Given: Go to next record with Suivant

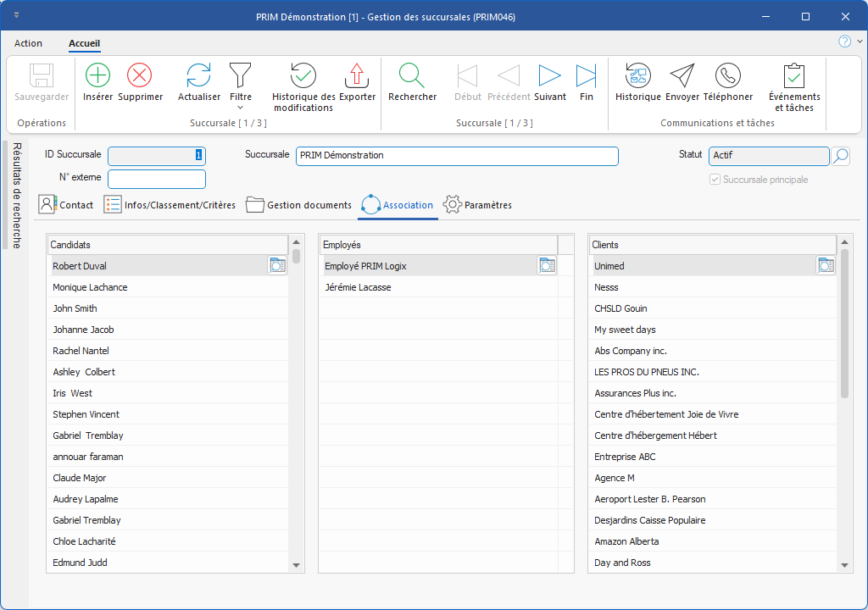Looking at the screenshot, I should pos(550,76).
